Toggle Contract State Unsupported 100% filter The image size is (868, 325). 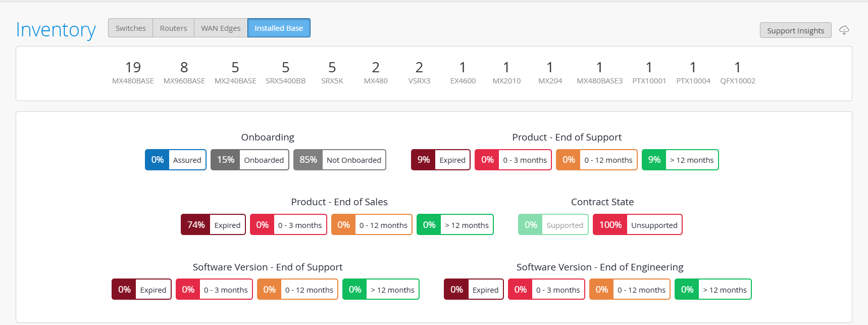click(x=638, y=225)
